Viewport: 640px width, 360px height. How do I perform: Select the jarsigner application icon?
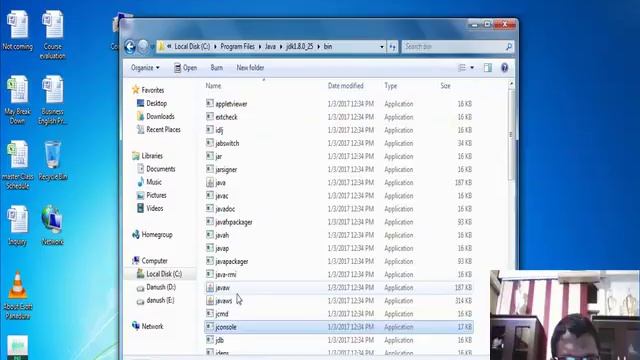[x=210, y=169]
